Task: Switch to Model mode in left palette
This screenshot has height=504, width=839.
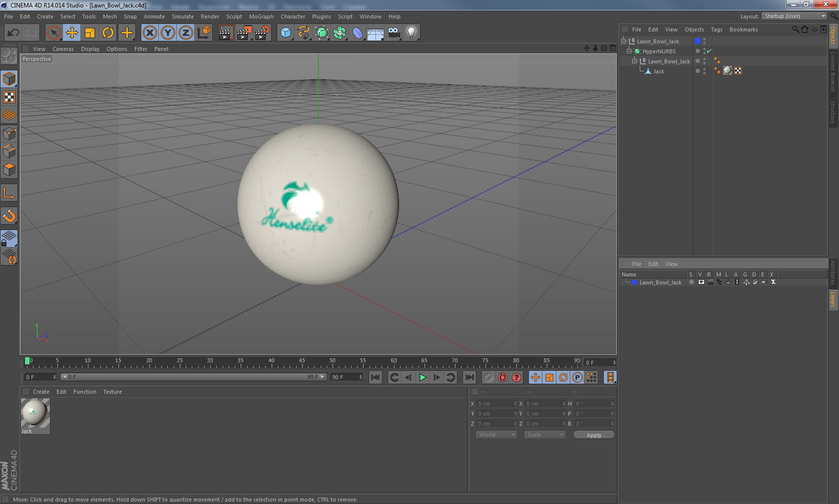Action: pos(9,79)
